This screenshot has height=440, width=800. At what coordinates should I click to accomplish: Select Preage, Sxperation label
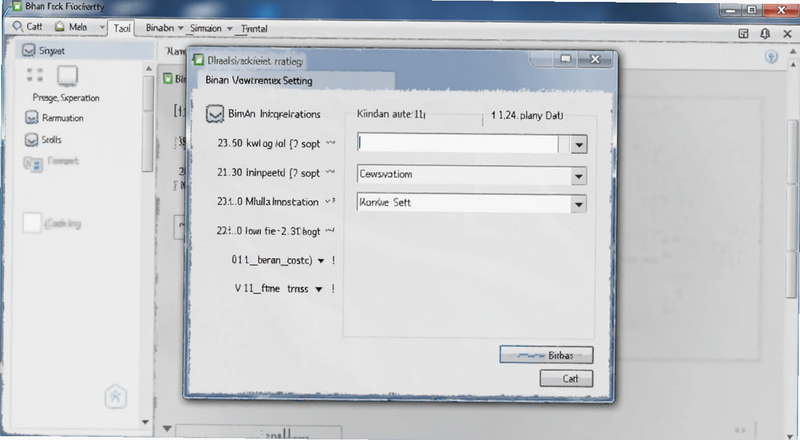[66, 97]
